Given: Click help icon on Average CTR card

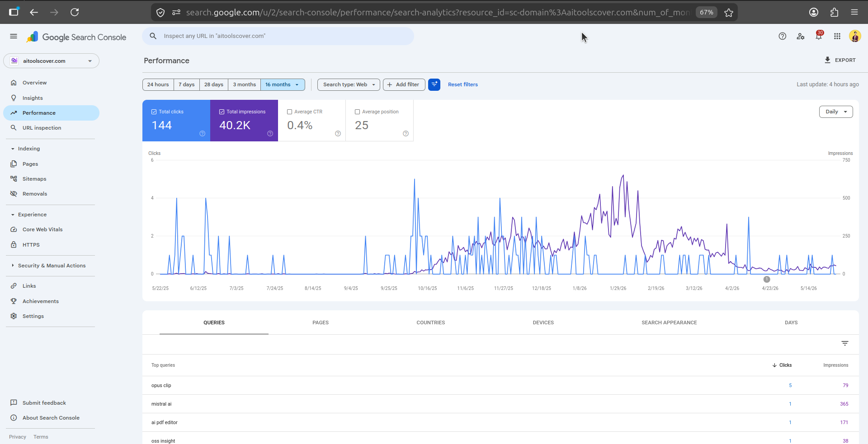Looking at the screenshot, I should tap(338, 134).
